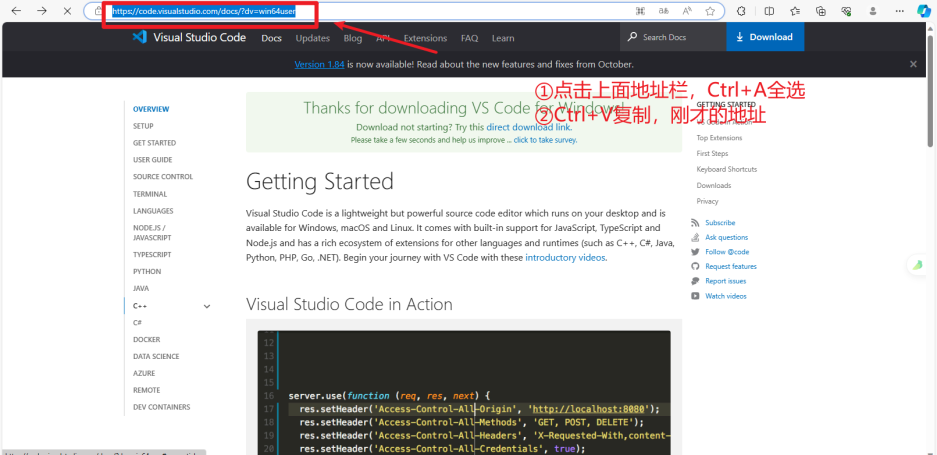Open the Docs tab in site navigation
This screenshot has height=455, width=937.
coord(271,38)
